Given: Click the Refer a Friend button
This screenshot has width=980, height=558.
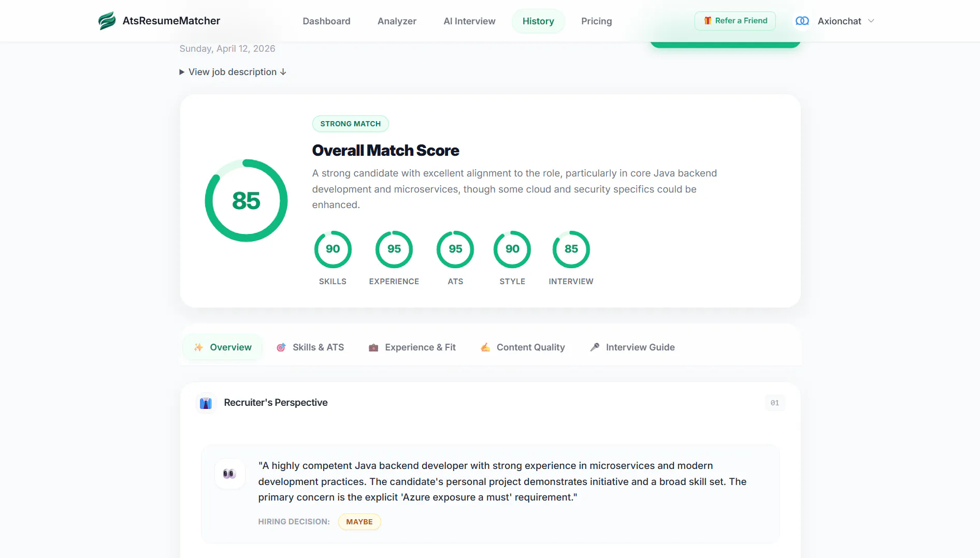Looking at the screenshot, I should pyautogui.click(x=735, y=21).
